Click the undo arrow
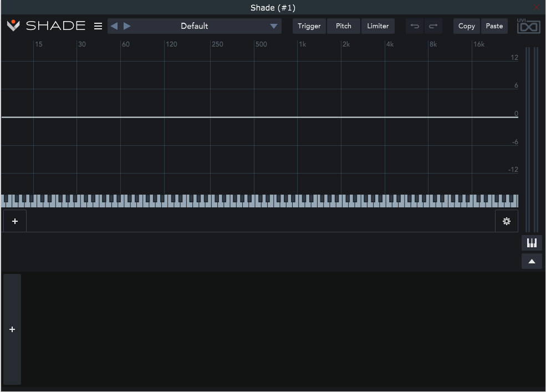This screenshot has width=546, height=392. 415,26
